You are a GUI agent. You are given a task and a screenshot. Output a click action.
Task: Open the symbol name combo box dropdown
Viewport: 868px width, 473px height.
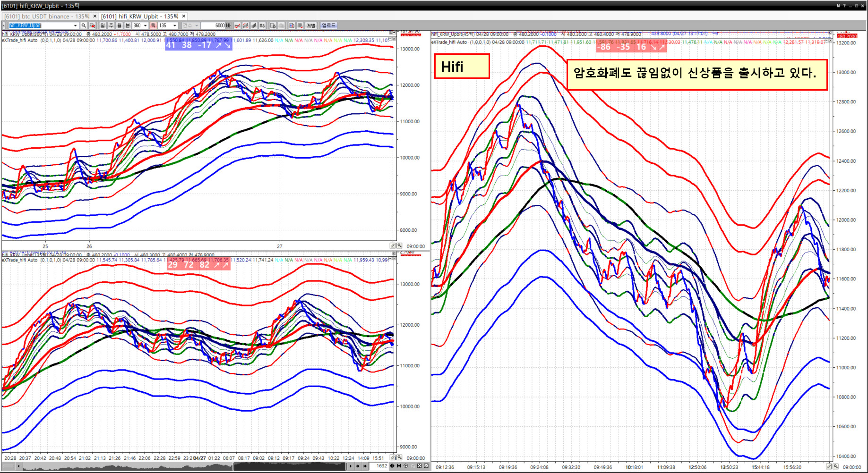(75, 25)
